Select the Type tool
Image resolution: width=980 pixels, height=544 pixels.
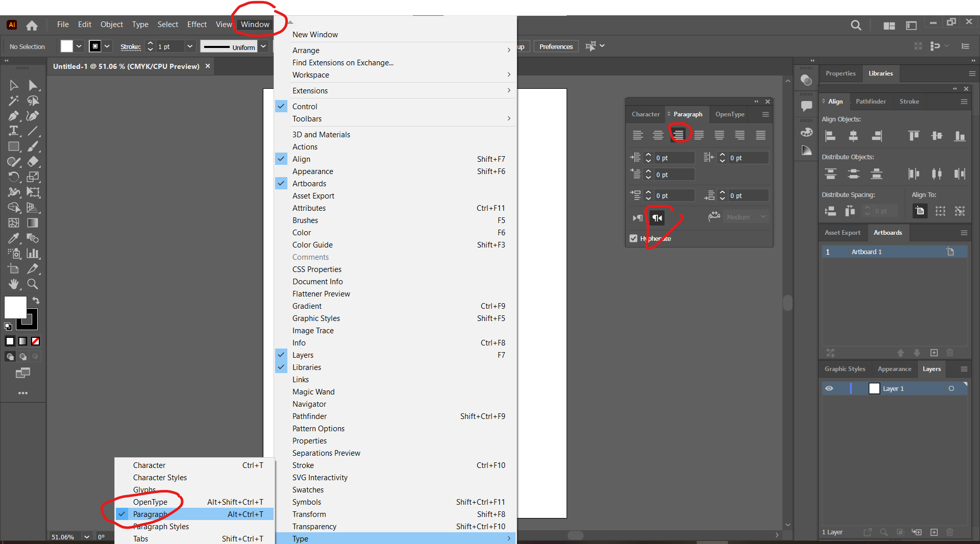(x=14, y=131)
